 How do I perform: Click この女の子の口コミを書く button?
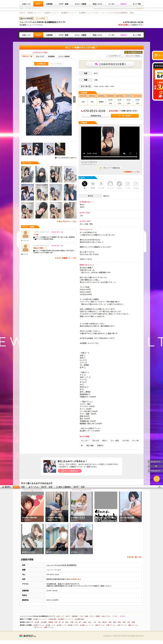click(110, 64)
